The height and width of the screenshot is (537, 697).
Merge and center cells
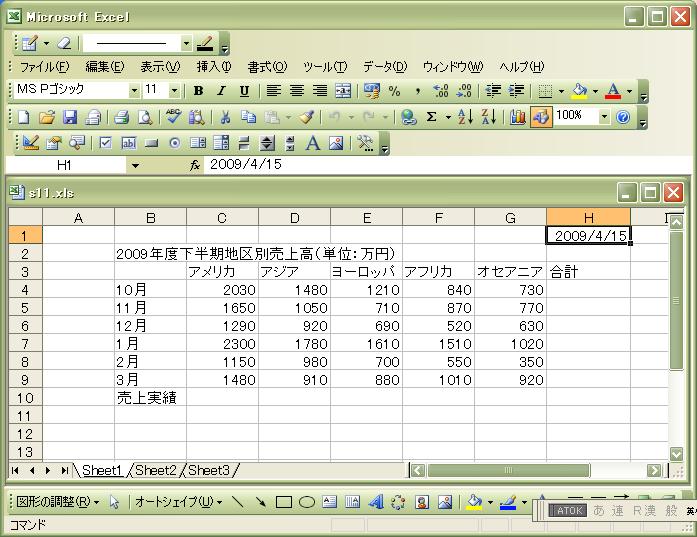pos(343,91)
